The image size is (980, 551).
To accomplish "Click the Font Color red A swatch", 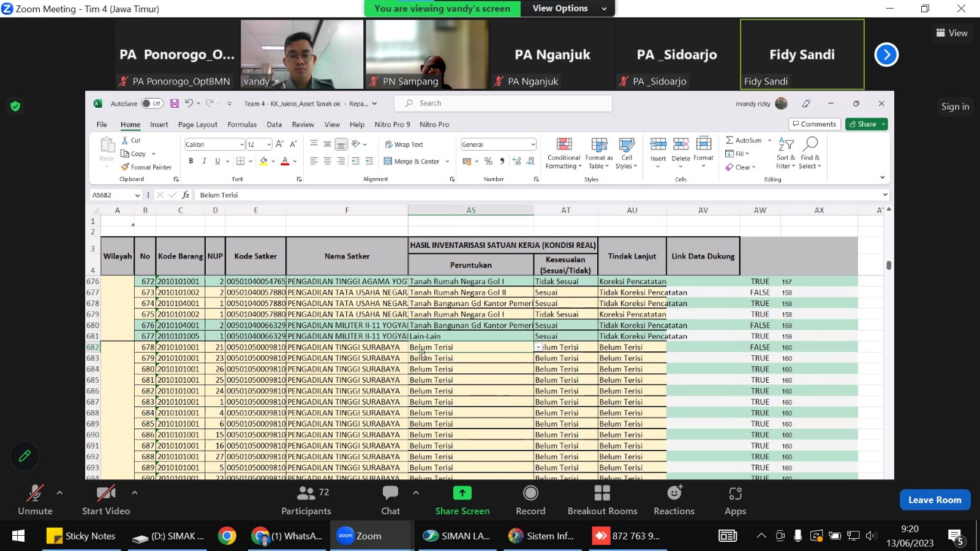I will pyautogui.click(x=285, y=161).
